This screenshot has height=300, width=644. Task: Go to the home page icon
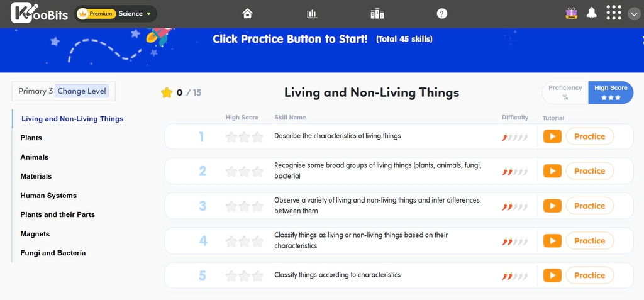click(x=247, y=13)
